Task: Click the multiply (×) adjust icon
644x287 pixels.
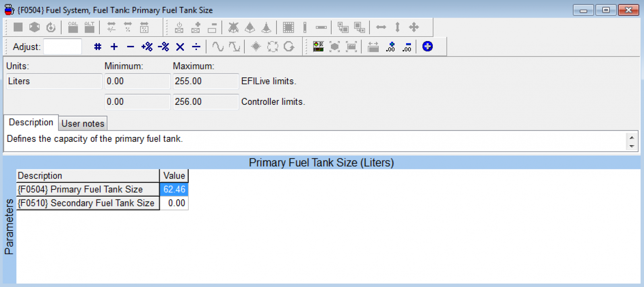Action: click(x=180, y=47)
